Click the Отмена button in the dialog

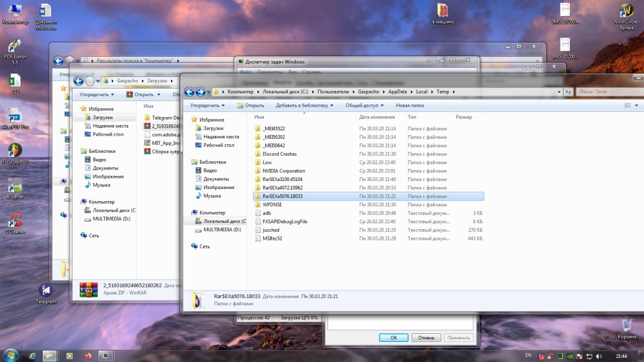point(426,338)
